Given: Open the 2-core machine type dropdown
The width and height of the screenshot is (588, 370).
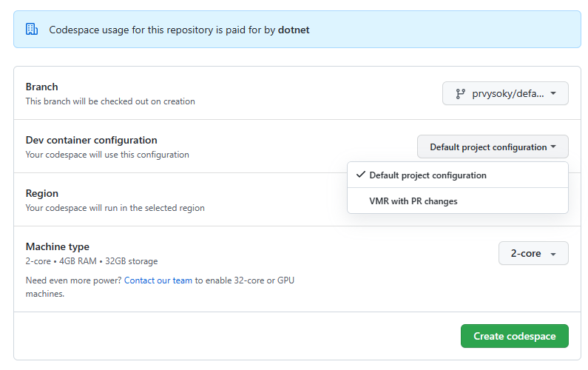Looking at the screenshot, I should [x=533, y=253].
